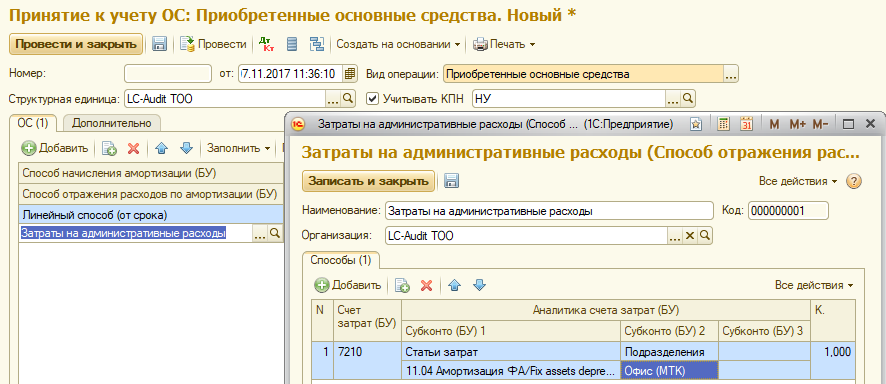Move row up arrow in Способы toolbar
Screen dimensions: 886x384
pos(454,285)
